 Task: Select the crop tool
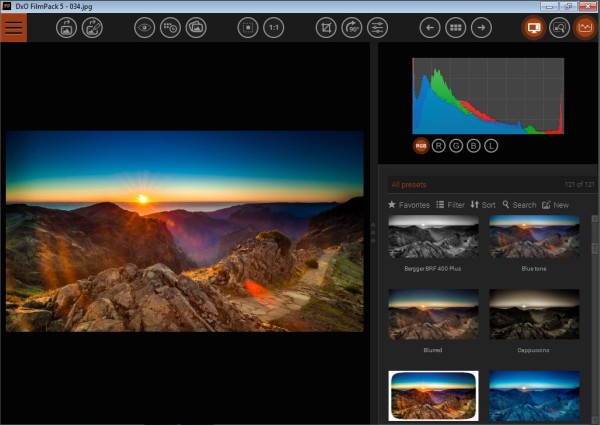325,28
